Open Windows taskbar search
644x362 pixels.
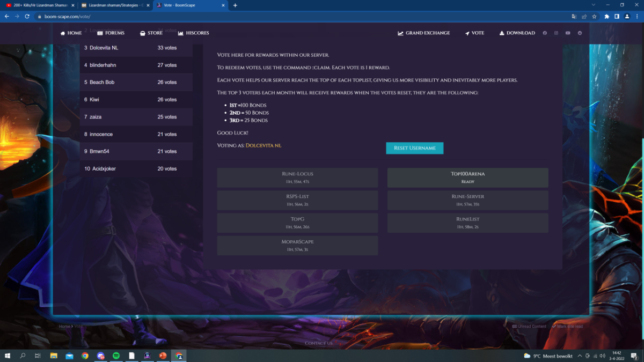coord(23,356)
